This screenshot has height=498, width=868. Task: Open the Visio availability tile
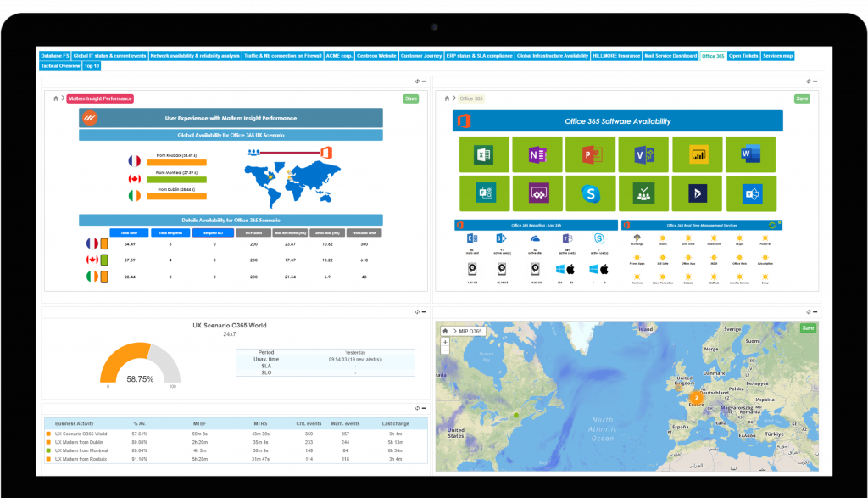tap(644, 154)
